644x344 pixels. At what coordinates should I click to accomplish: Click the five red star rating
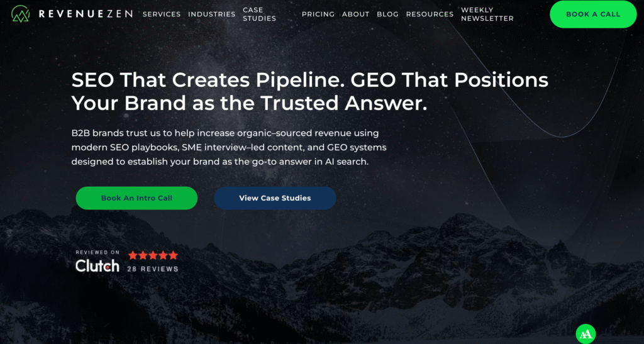pos(153,255)
